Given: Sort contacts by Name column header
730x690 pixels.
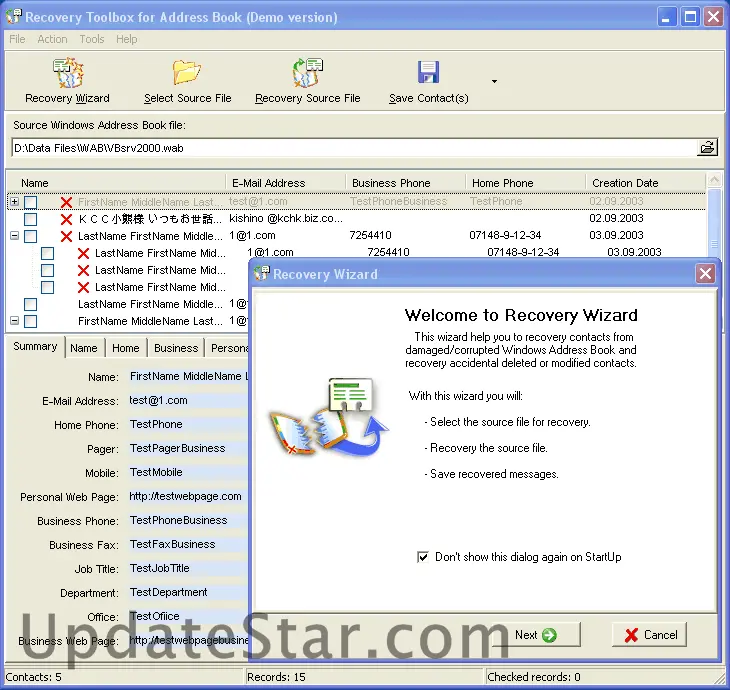Looking at the screenshot, I should [x=116, y=183].
